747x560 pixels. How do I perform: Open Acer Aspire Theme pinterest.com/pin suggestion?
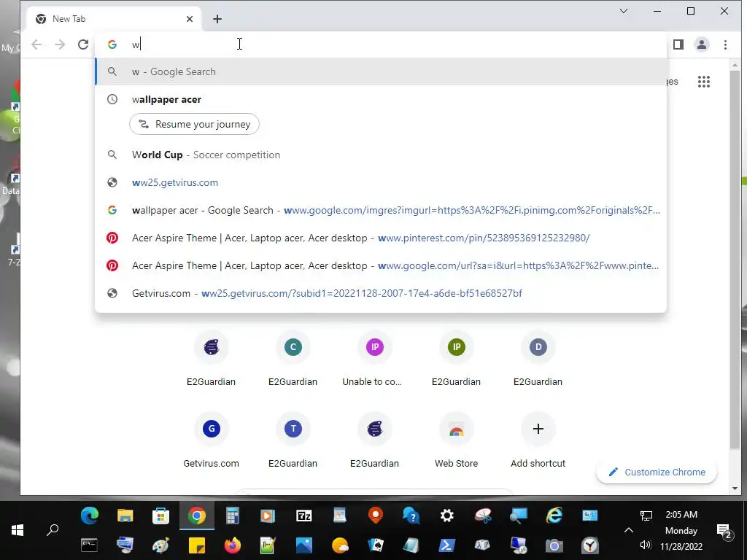[x=380, y=238]
